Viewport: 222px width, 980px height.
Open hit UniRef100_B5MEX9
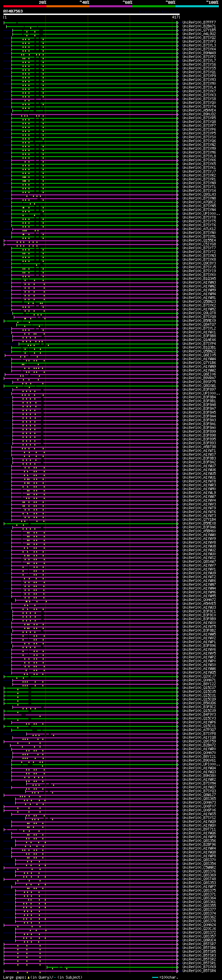coord(199,321)
